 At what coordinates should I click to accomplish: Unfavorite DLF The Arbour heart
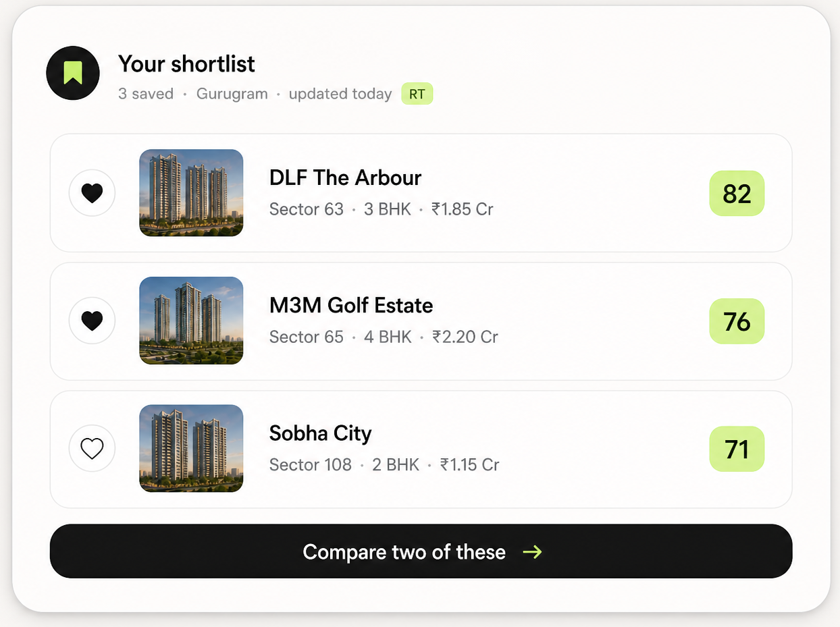(92, 193)
